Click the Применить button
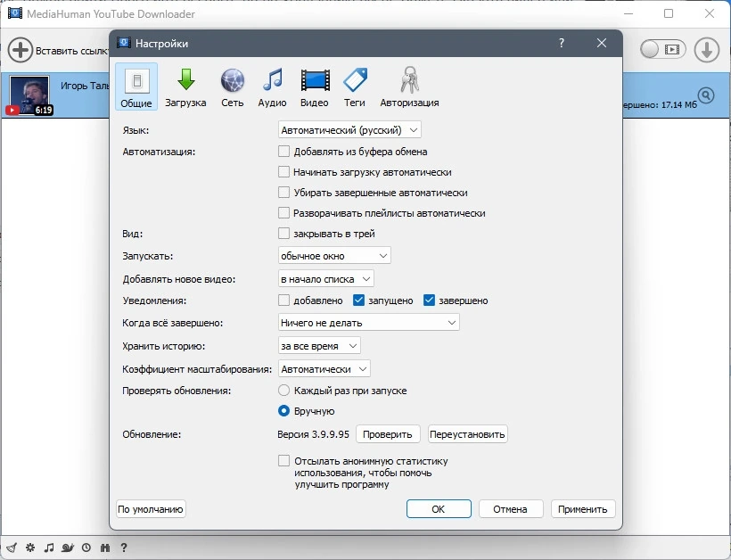The image size is (731, 560). (583, 509)
